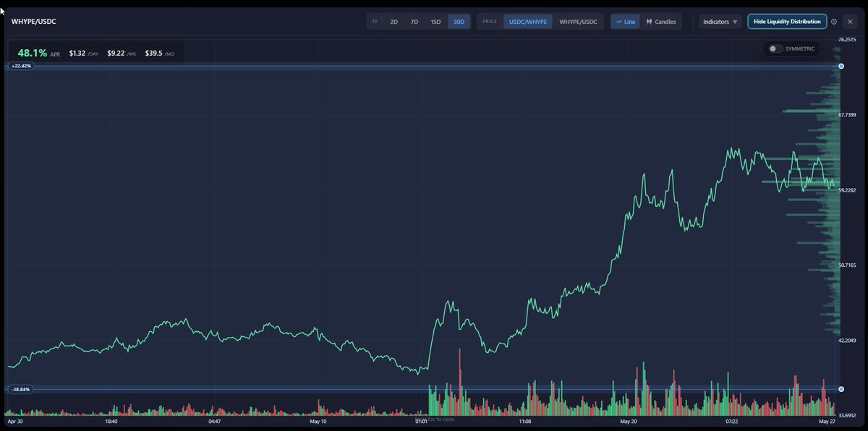Switch chart to Candles view
The image size is (868, 431).
(x=661, y=22)
